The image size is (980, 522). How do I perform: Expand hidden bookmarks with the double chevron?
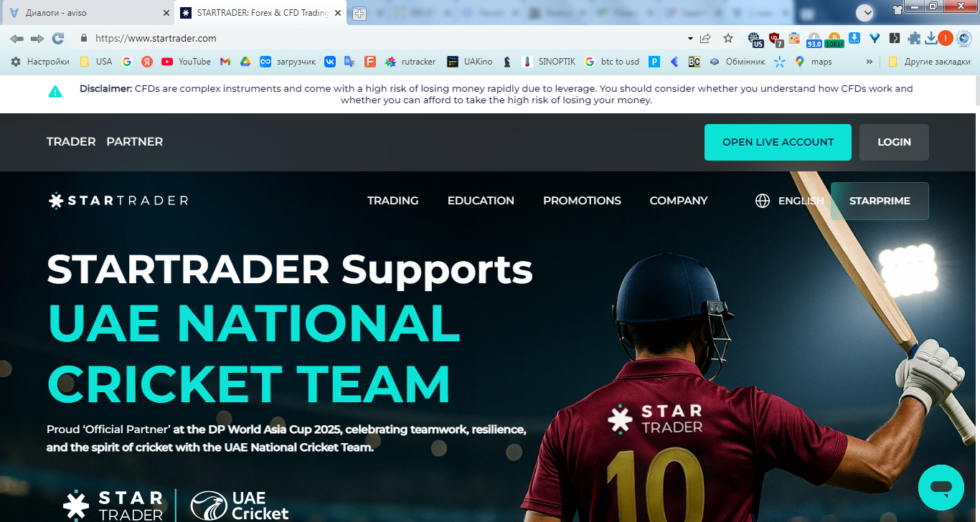click(x=870, y=62)
